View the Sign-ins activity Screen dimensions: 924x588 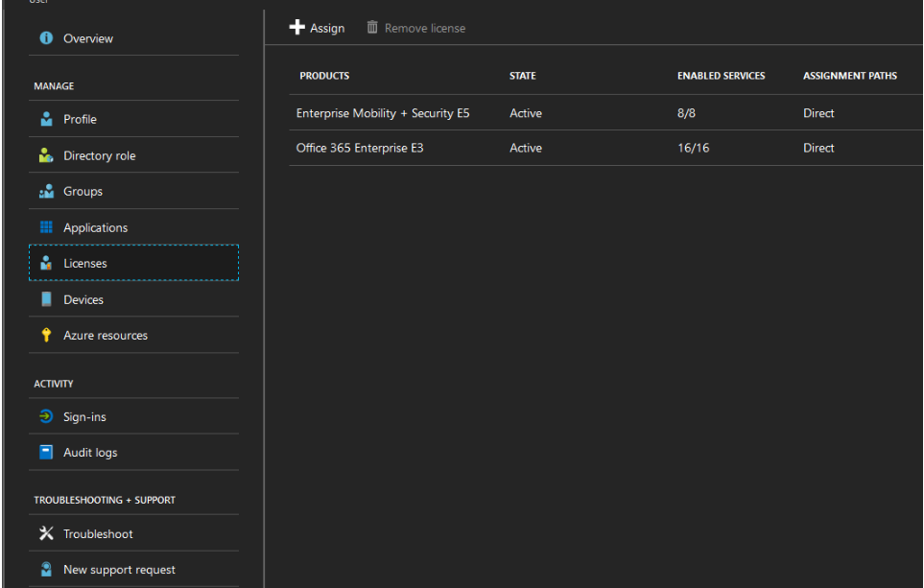[x=133, y=416]
